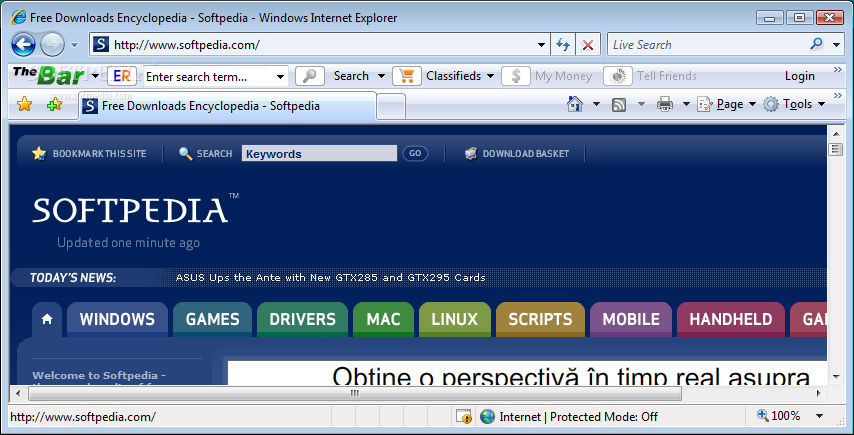The image size is (854, 435).
Task: Click the GO search button
Action: pos(415,154)
